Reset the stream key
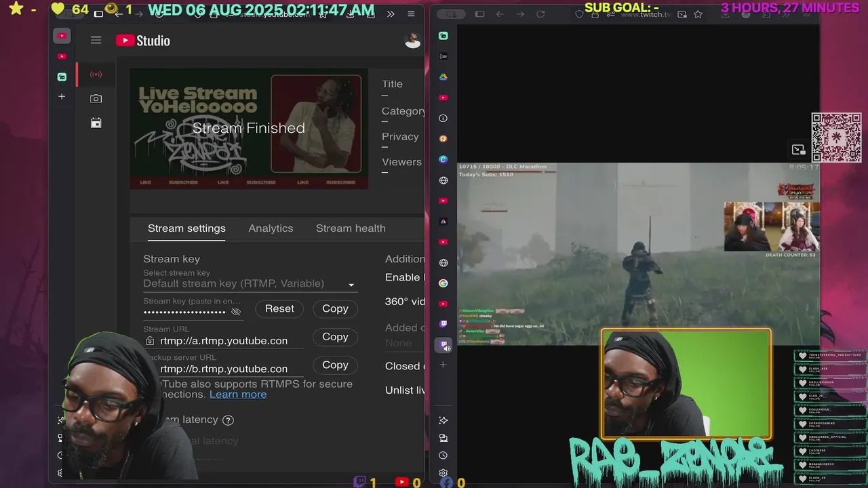This screenshot has width=868, height=488. [279, 308]
